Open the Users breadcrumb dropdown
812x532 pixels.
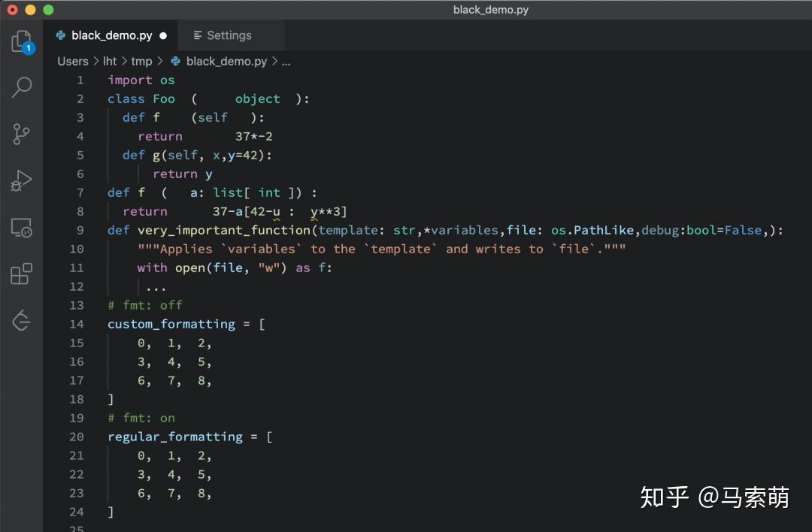[x=72, y=61]
